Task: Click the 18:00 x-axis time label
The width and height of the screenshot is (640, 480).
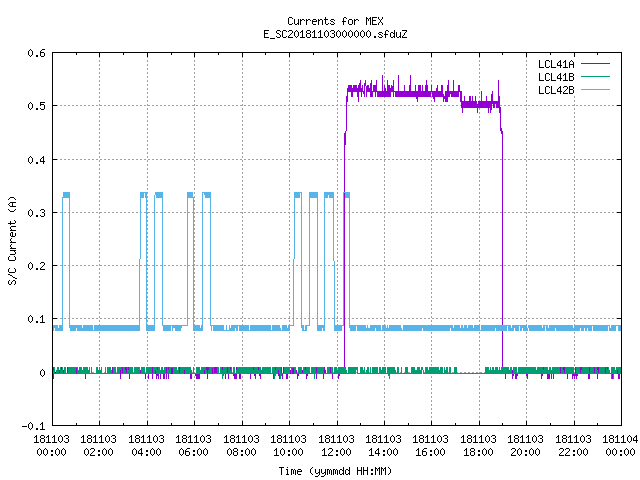Action: click(x=478, y=452)
